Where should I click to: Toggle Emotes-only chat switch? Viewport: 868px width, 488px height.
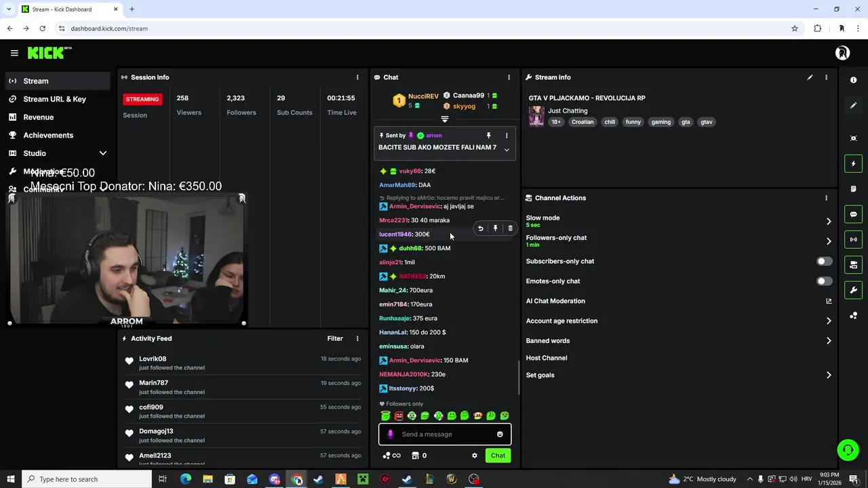pos(824,281)
